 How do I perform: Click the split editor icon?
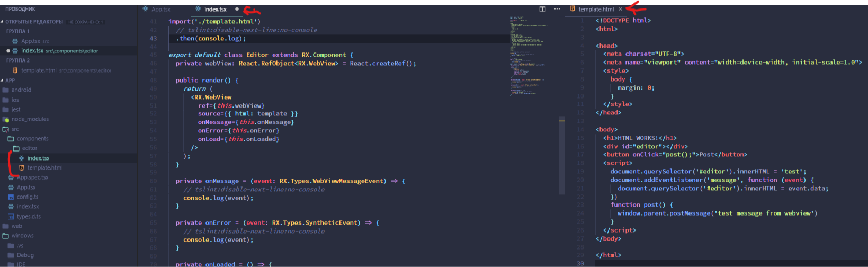542,9
